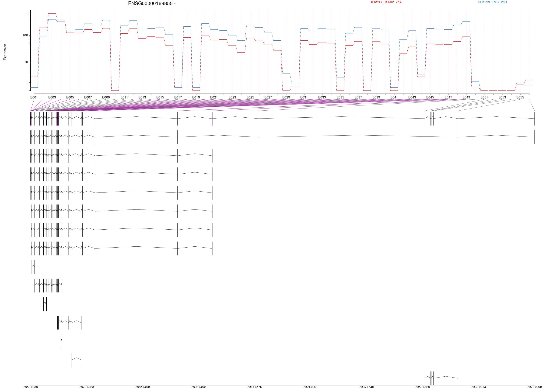The image size is (560, 392).
Task: Select exon bin label E027
Action: [268, 97]
